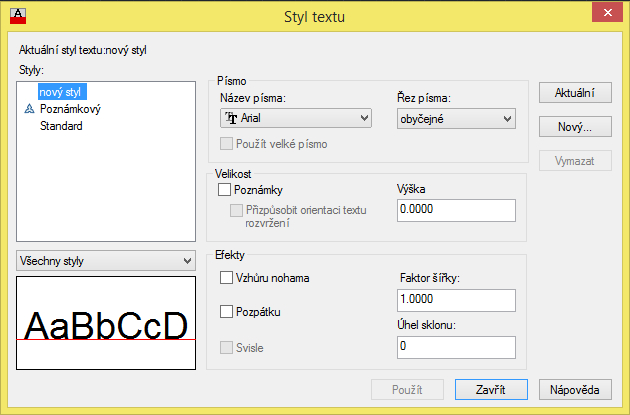Select the Poznámkový style
This screenshot has width=630, height=415.
pyautogui.click(x=70, y=109)
